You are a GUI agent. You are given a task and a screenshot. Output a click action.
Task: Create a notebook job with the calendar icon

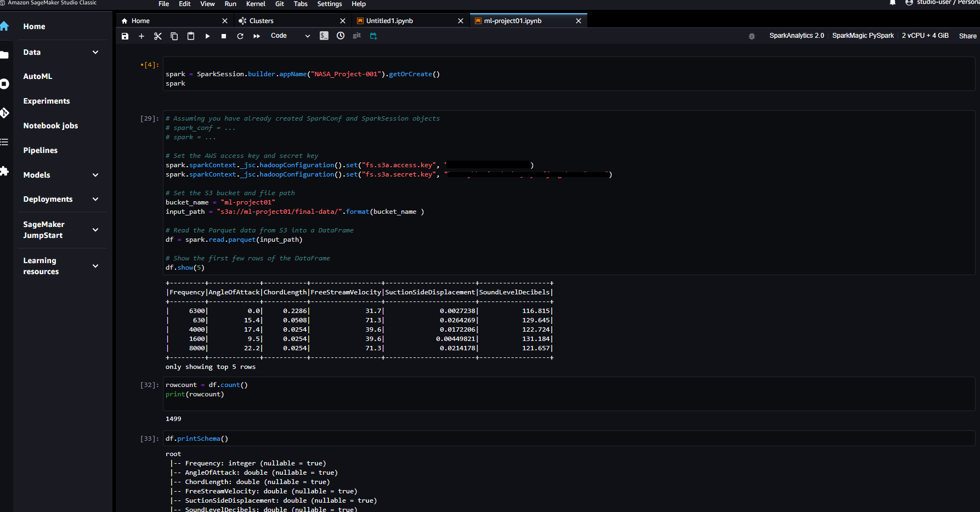pyautogui.click(x=373, y=36)
